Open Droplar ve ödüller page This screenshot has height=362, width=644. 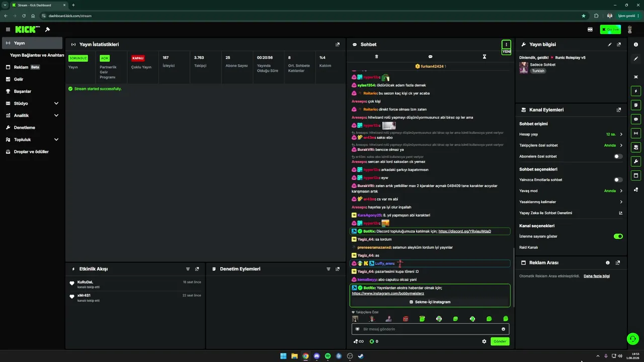(32, 151)
